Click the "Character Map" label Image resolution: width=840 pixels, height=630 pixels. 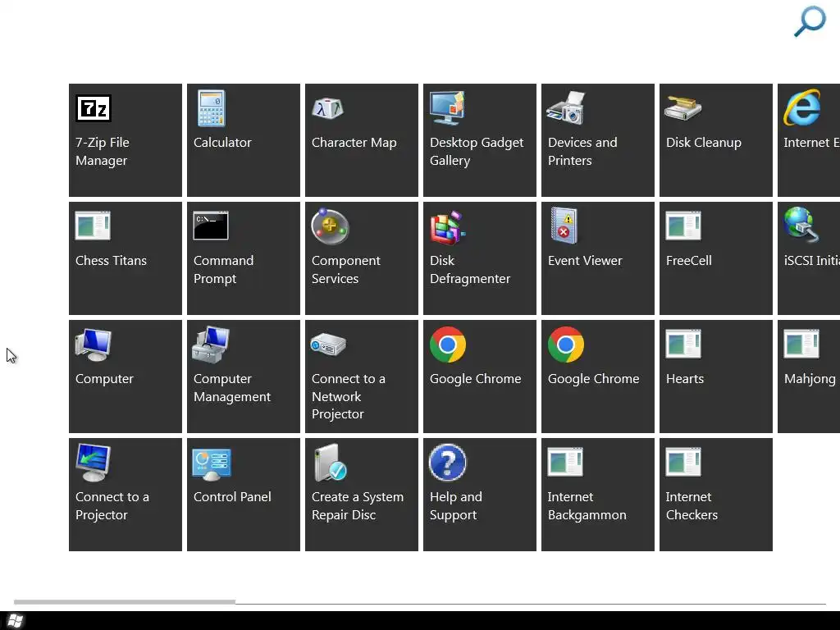[354, 143]
